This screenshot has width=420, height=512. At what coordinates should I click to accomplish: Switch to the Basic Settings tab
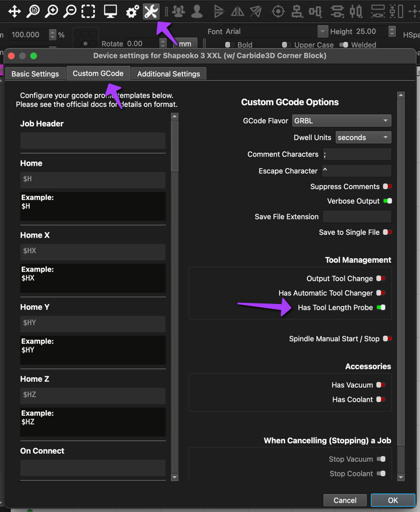click(x=35, y=74)
